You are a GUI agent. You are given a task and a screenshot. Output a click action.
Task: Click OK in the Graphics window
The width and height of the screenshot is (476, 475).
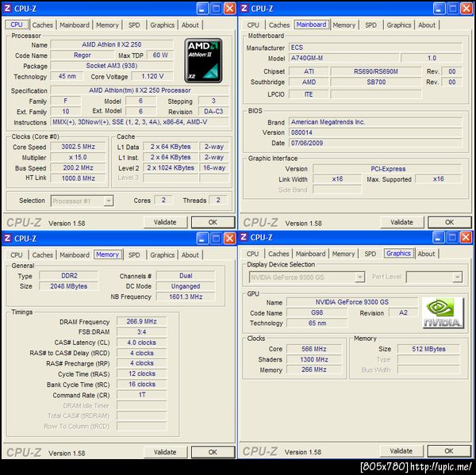(449, 451)
